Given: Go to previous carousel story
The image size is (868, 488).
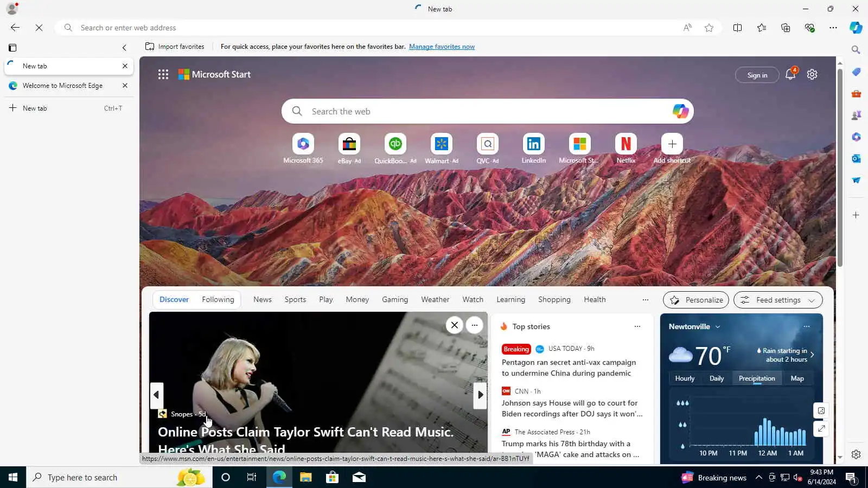Looking at the screenshot, I should [157, 395].
